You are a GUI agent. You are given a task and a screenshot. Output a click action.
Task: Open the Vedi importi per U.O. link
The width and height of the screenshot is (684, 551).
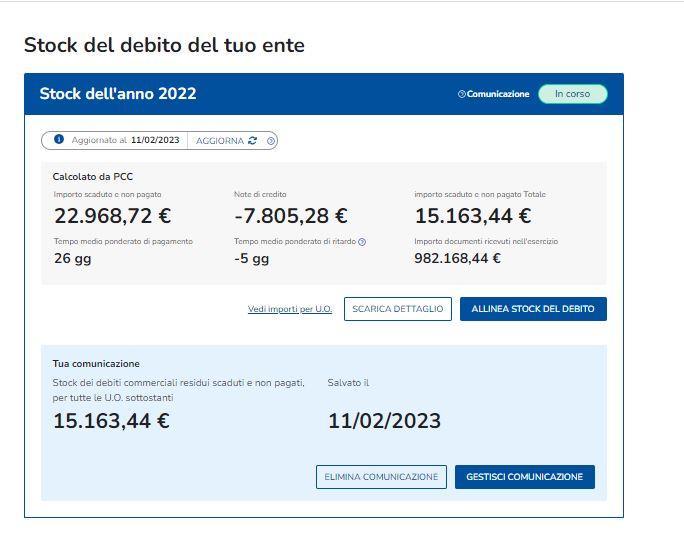[289, 309]
